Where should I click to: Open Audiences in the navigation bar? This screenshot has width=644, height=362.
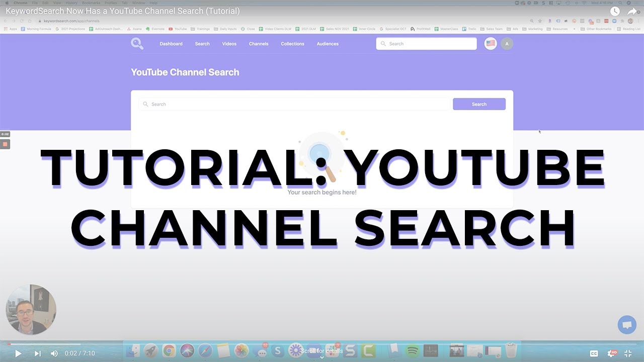(328, 44)
